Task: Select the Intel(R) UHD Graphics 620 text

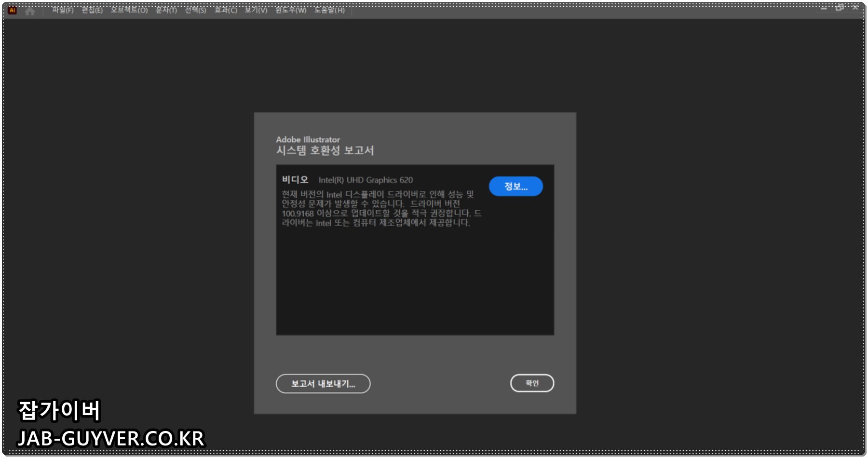Action: (x=366, y=180)
